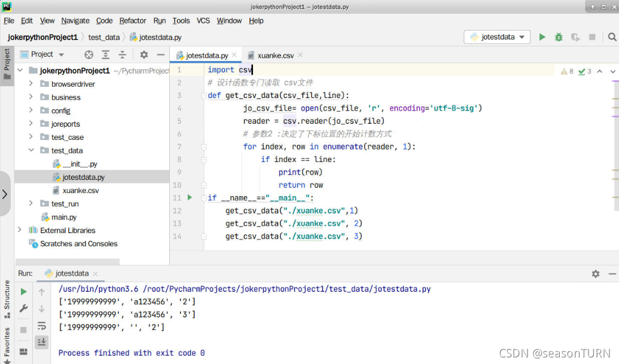619x364 pixels.
Task: Expand the test_case folder
Action: click(31, 137)
